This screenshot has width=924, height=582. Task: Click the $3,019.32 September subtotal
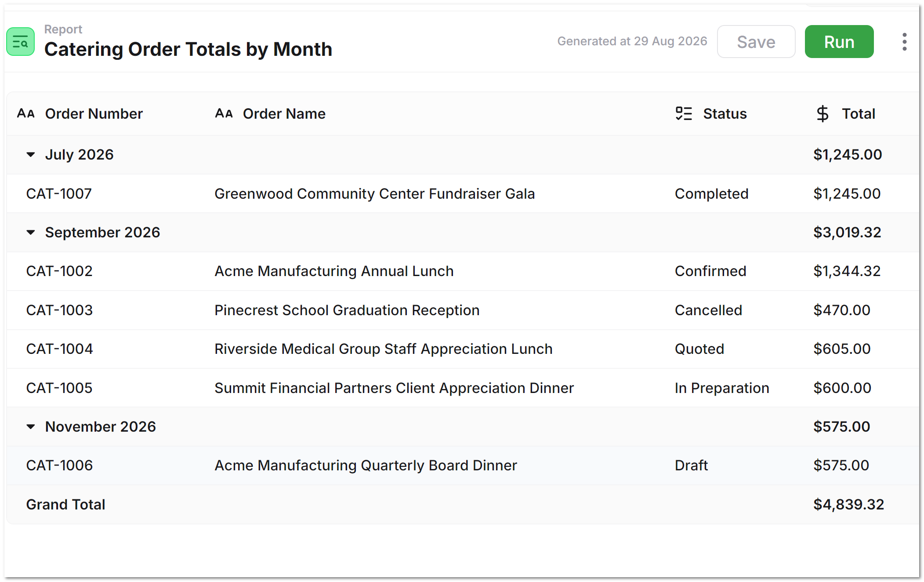847,232
